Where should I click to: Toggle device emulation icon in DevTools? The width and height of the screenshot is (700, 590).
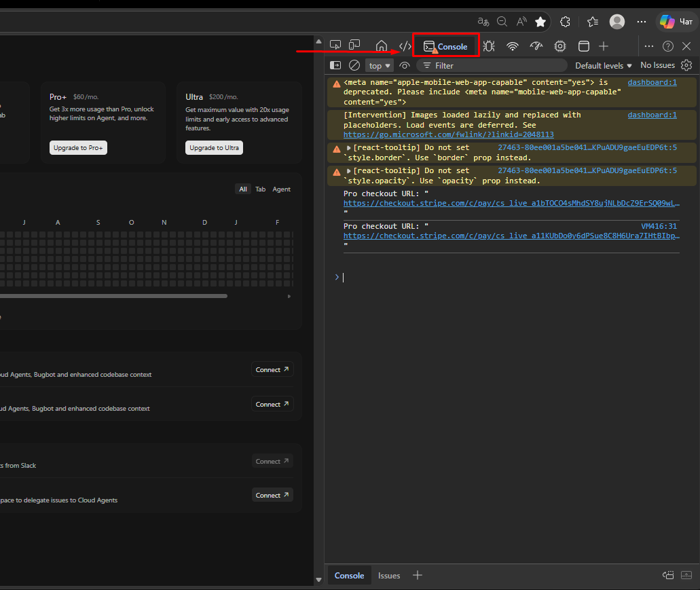(354, 45)
